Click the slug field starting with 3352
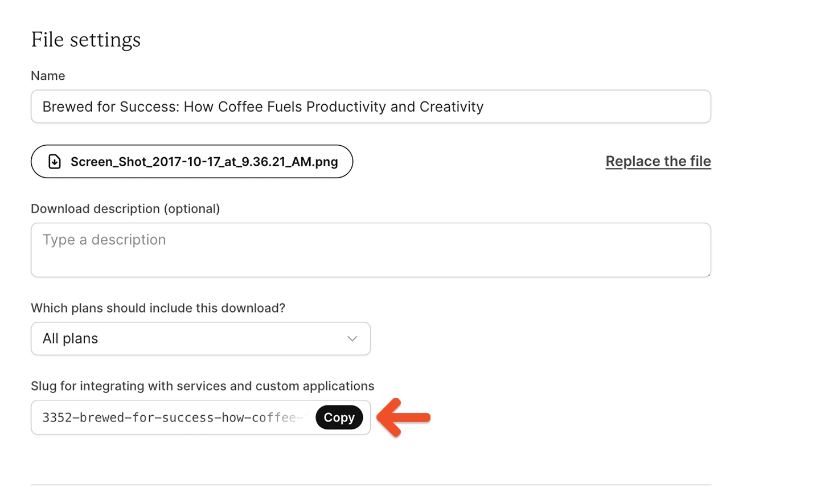 pos(171,417)
